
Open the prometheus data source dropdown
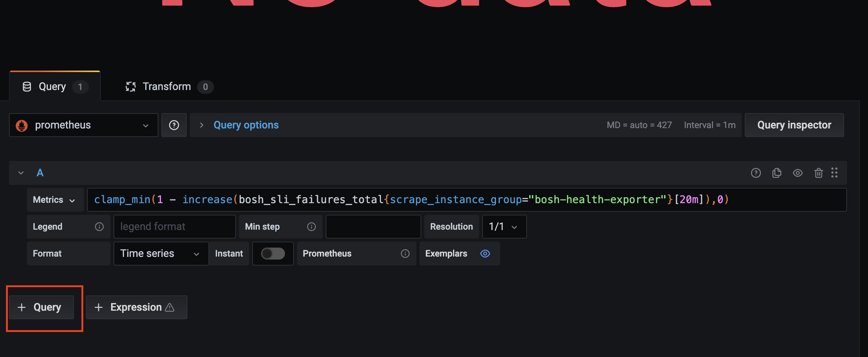(83, 125)
